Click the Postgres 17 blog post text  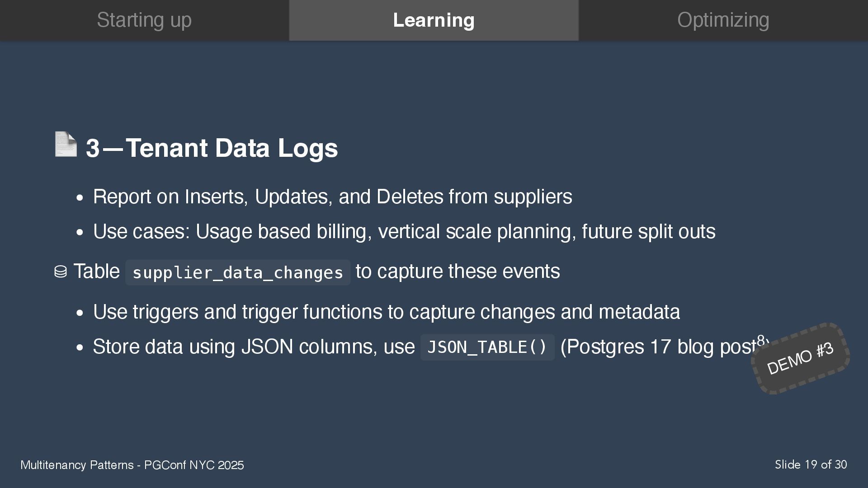click(658, 347)
